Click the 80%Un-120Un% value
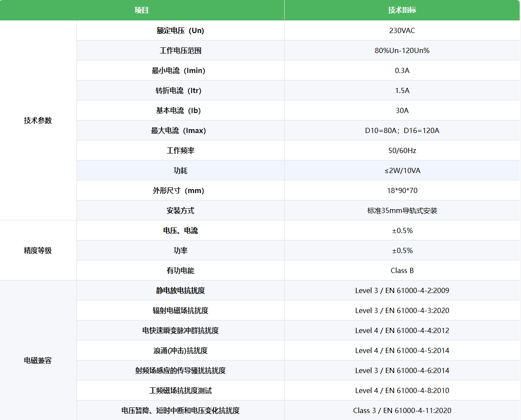This screenshot has height=420, width=521. tap(402, 50)
